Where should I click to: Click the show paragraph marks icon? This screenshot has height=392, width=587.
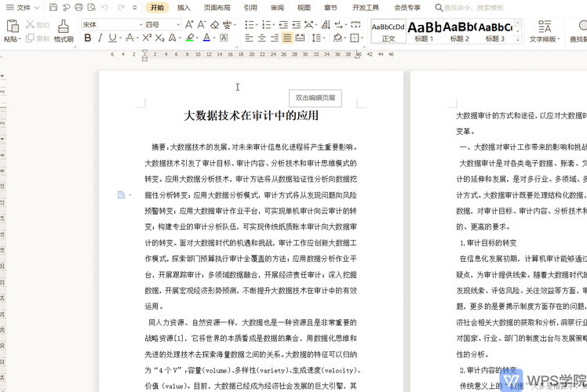tap(339, 24)
